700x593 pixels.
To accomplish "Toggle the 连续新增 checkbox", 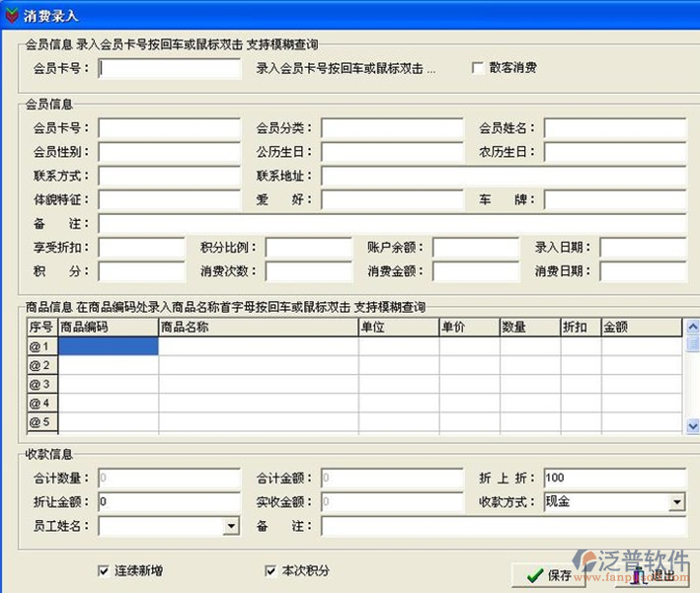I will tap(104, 570).
